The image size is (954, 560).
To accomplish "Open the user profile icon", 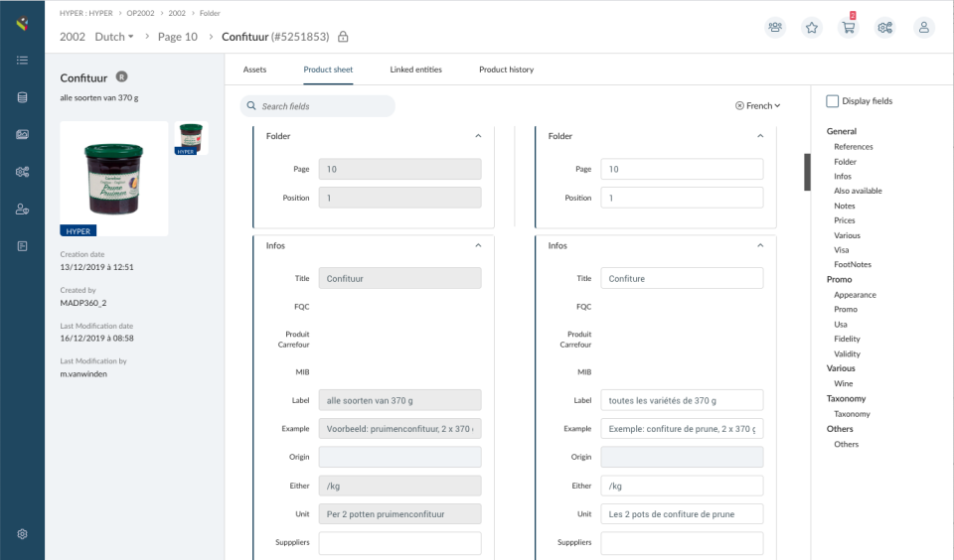I will click(x=923, y=28).
